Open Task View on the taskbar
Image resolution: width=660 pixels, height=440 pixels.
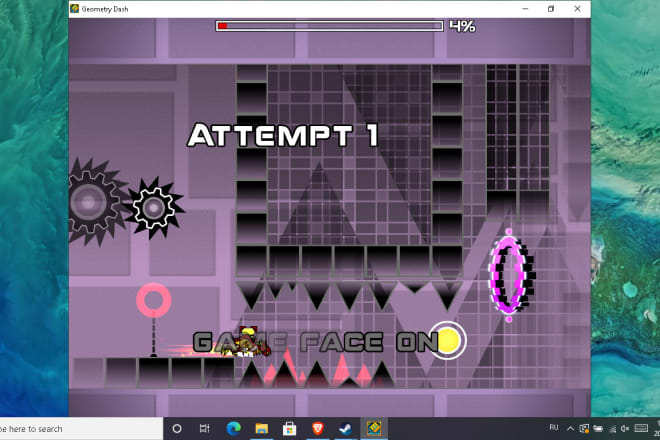coord(205,429)
